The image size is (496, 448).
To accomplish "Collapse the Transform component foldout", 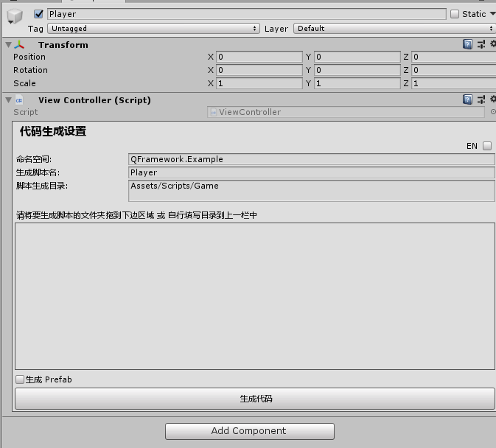I will click(9, 45).
